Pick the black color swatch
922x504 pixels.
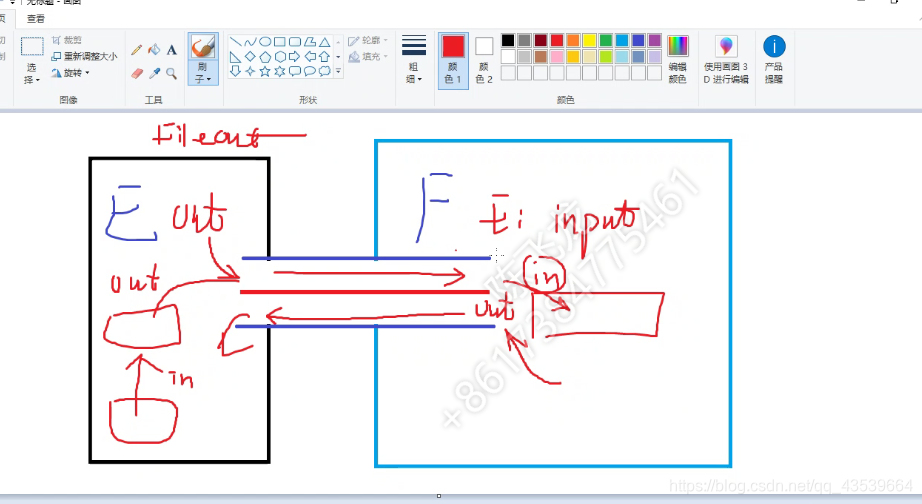[x=508, y=40]
